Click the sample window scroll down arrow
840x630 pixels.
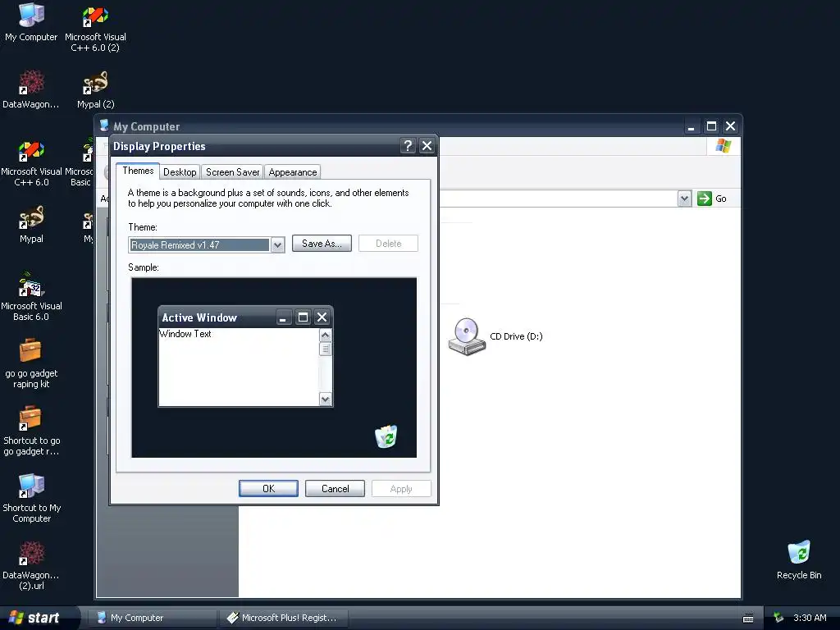pos(325,399)
